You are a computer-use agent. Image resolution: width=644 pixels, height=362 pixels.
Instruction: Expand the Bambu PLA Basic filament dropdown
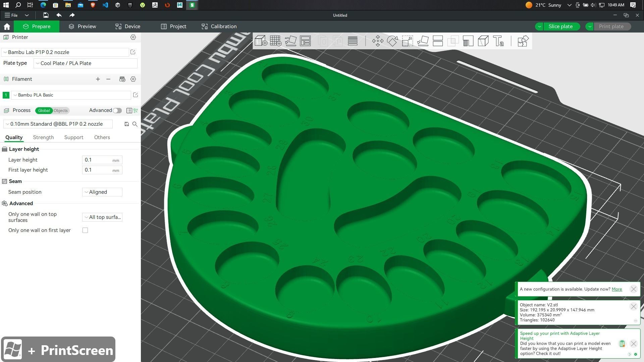(x=71, y=95)
